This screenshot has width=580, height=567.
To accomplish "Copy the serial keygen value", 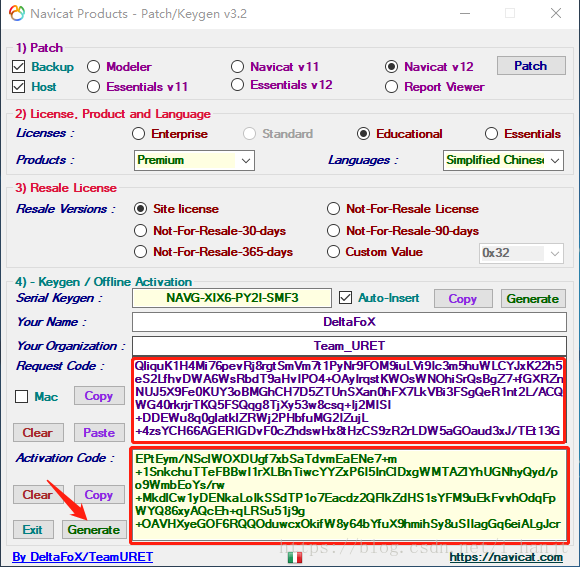I will tap(463, 298).
